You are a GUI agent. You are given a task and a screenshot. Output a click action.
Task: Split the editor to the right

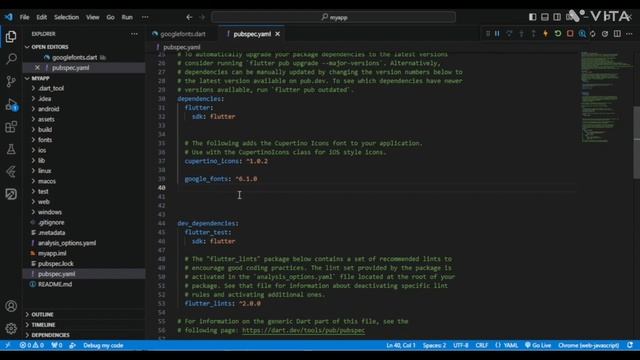coord(617,33)
